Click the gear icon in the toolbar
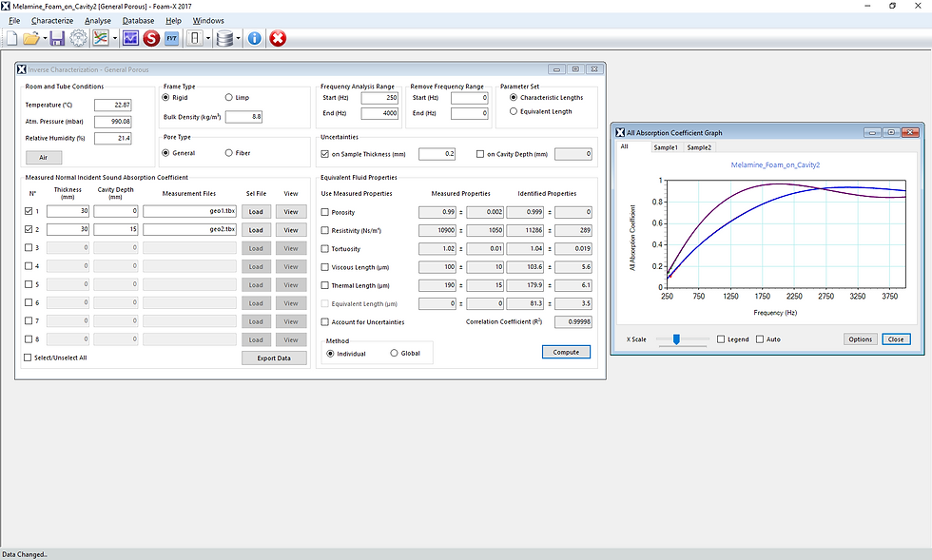The width and height of the screenshot is (932, 560). point(78,39)
